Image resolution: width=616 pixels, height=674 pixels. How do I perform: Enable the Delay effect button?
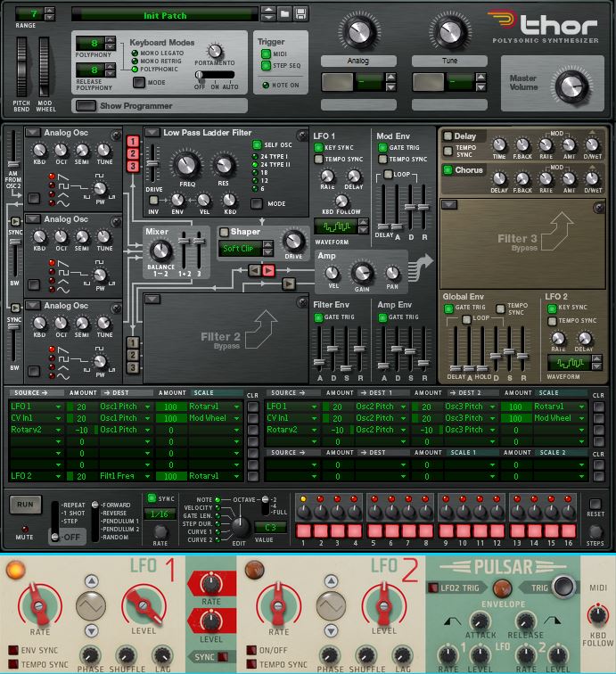(x=448, y=136)
